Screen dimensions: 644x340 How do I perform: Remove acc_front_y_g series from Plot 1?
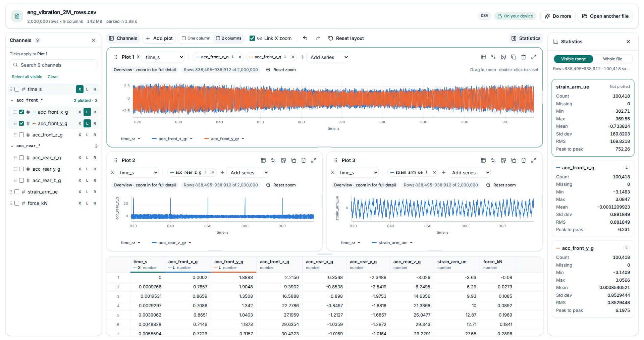click(x=293, y=57)
